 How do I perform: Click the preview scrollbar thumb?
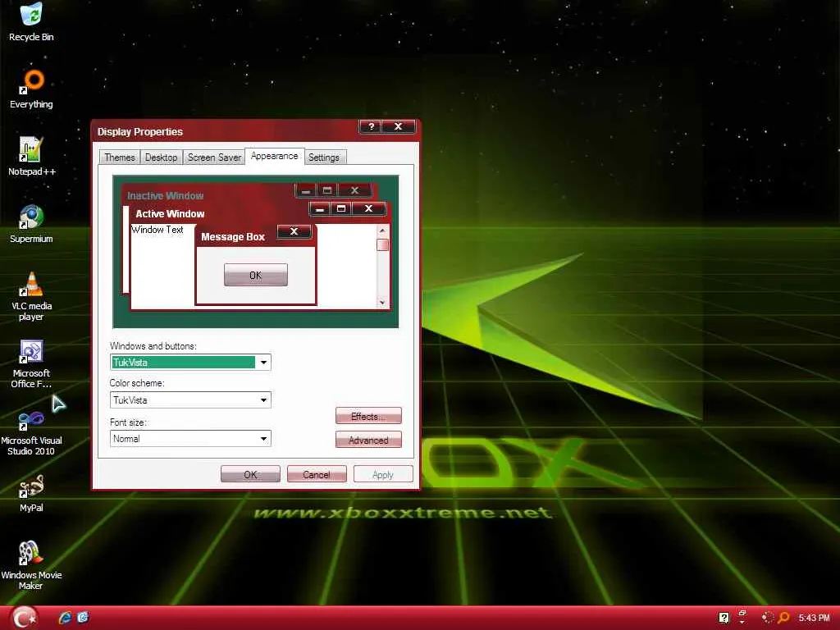[382, 244]
